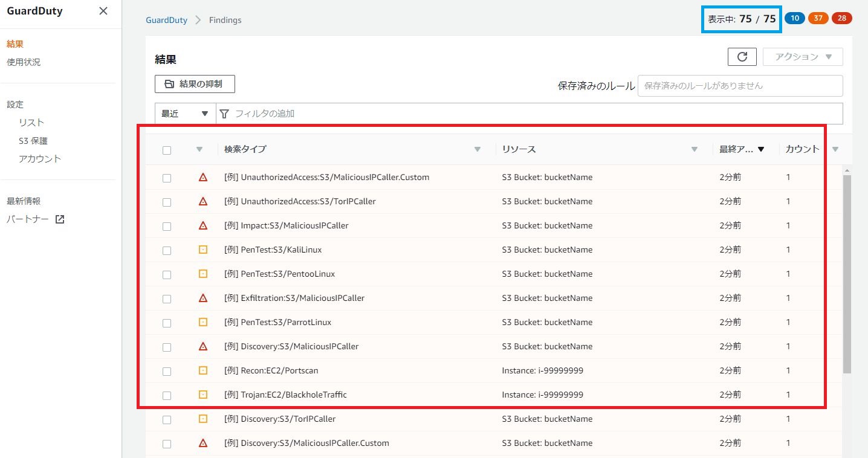Image resolution: width=868 pixels, height=458 pixels.
Task: Click the カウント column sort arrow
Action: point(835,150)
